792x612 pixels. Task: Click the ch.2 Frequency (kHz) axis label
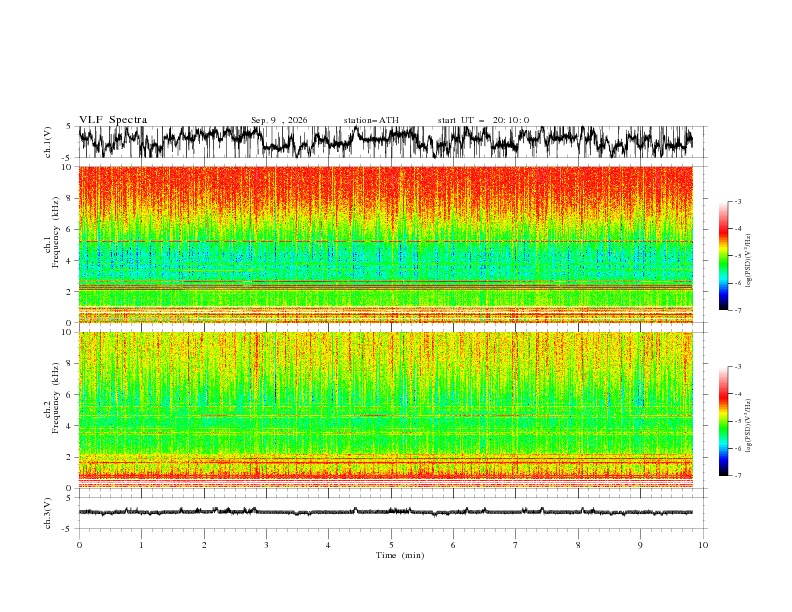[x=52, y=397]
